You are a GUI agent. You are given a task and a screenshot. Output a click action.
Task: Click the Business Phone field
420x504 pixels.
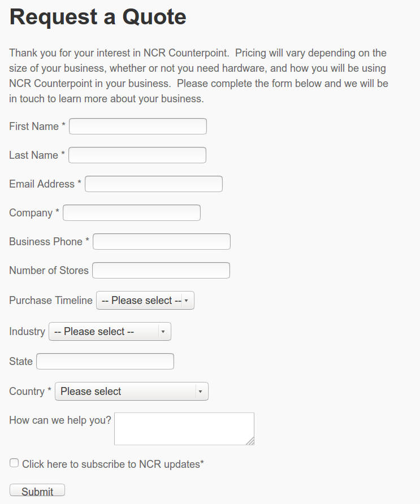point(161,241)
